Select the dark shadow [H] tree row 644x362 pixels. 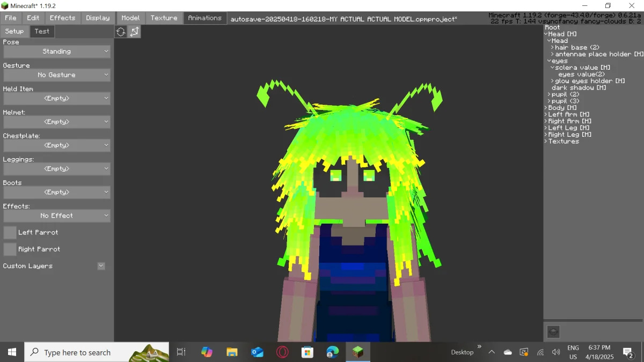pyautogui.click(x=579, y=87)
